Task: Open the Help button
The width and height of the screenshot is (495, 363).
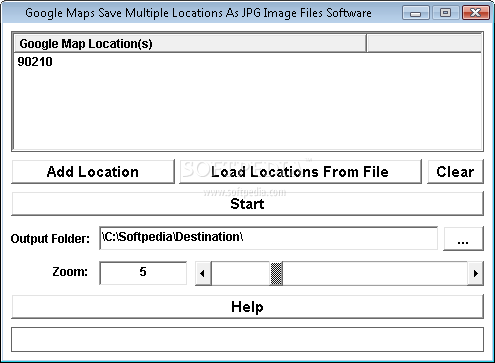Action: pos(247,307)
